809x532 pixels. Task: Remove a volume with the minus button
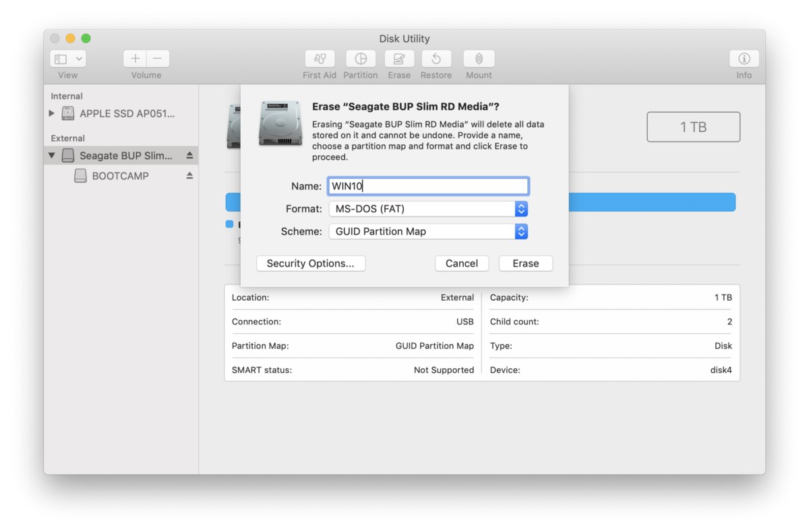pos(158,59)
